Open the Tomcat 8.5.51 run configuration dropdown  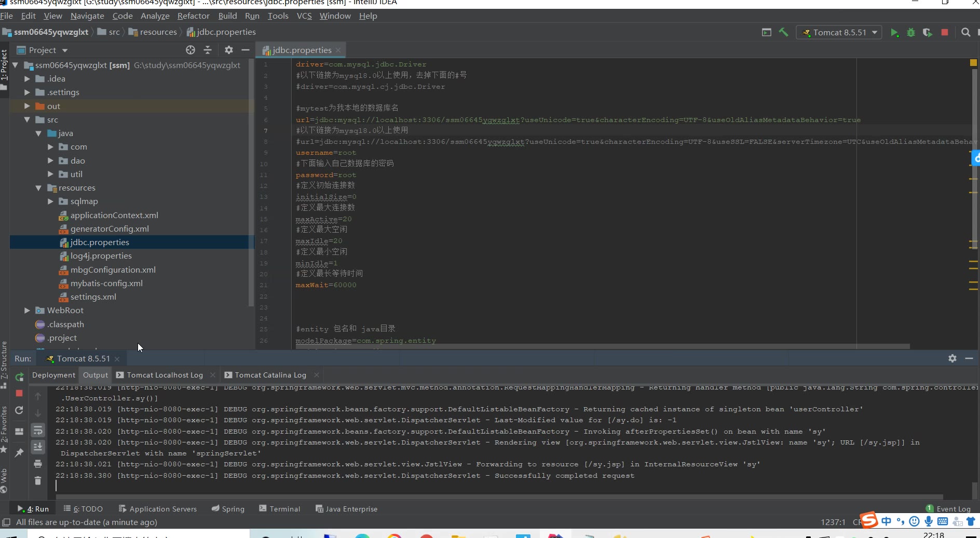(x=839, y=32)
